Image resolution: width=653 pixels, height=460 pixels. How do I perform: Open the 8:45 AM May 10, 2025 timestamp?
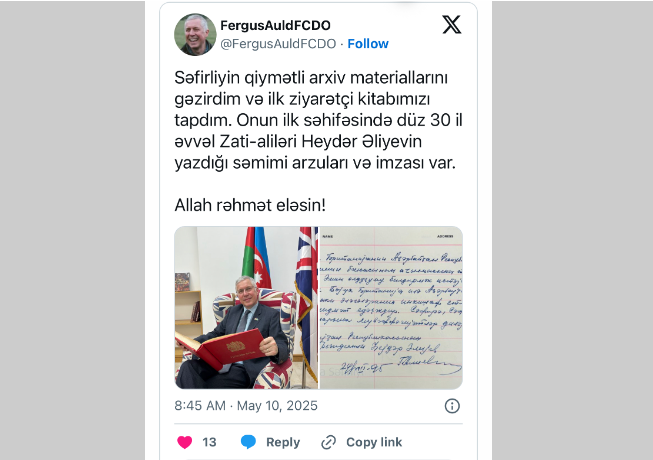246,405
